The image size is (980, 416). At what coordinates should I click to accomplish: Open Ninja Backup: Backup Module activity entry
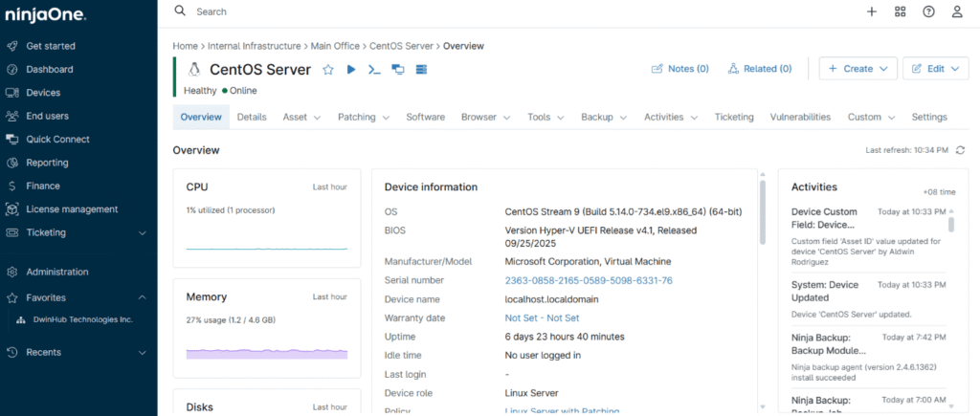(x=869, y=357)
